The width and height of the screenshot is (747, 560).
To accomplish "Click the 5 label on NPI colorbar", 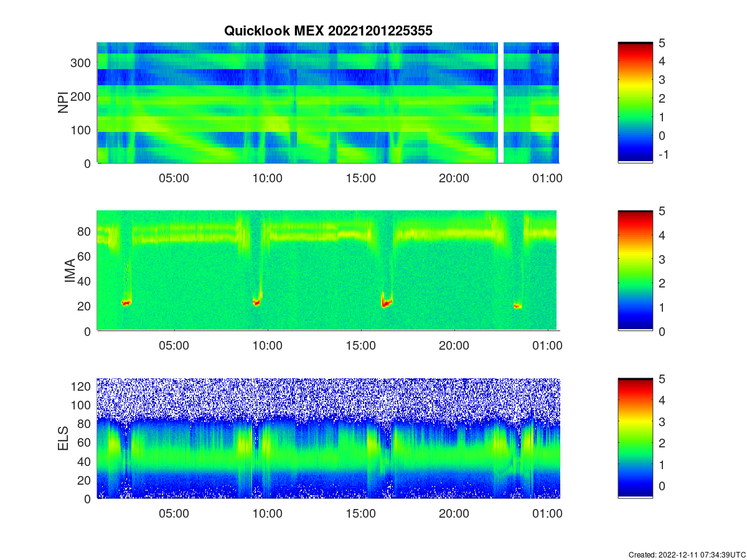I will [x=661, y=43].
